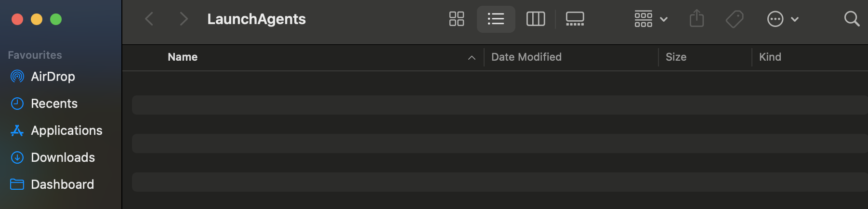Switch to column view
Viewport: 868px width, 209px height.
[535, 19]
